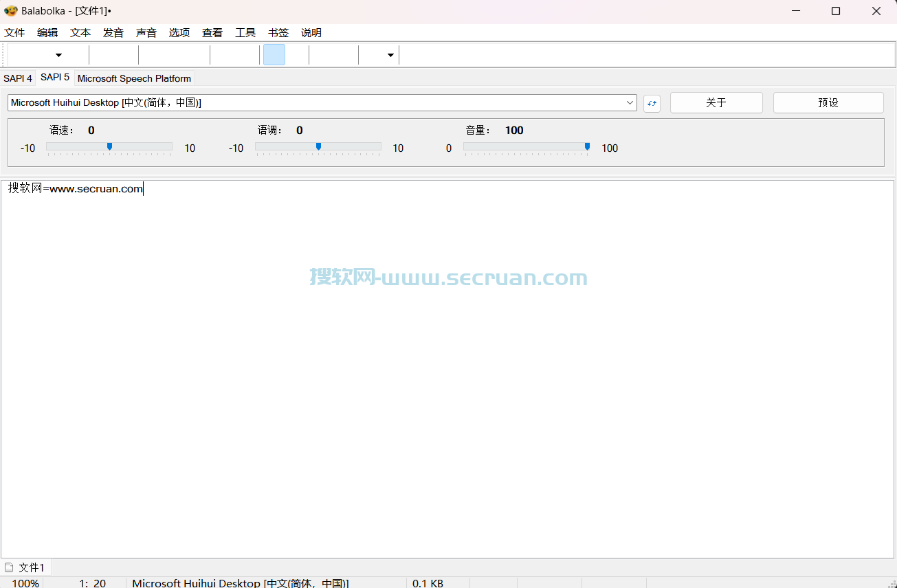Open the last toolbar dropdown arrow
This screenshot has height=588, width=897.
click(x=390, y=55)
